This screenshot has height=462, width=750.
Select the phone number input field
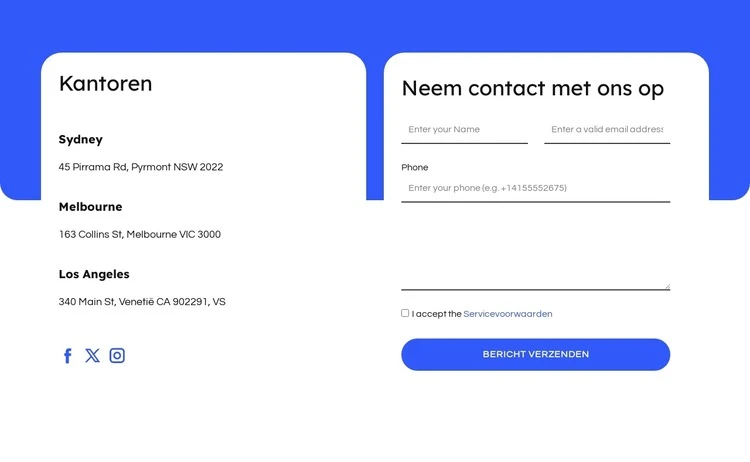click(535, 188)
